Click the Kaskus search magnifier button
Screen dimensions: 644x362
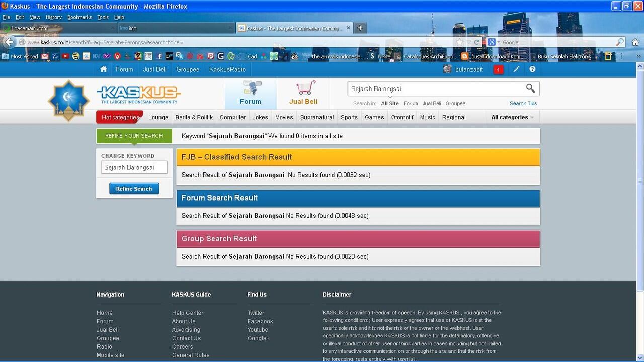coord(530,88)
